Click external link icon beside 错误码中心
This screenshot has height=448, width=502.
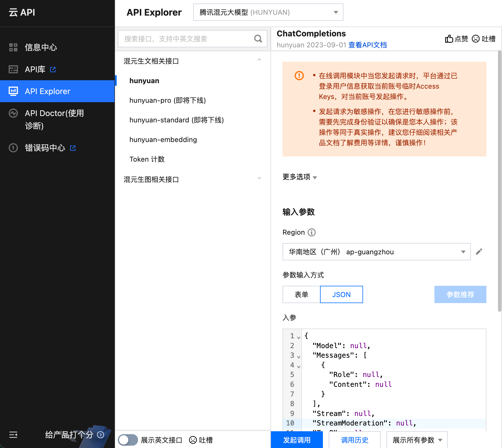(73, 148)
